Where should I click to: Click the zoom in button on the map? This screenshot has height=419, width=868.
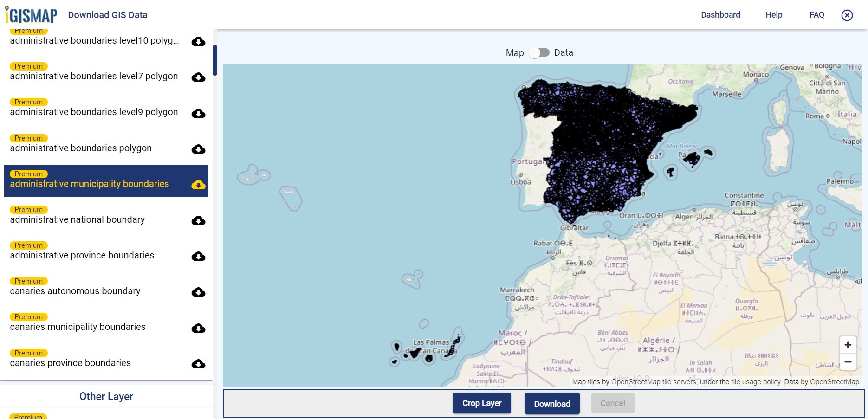848,344
